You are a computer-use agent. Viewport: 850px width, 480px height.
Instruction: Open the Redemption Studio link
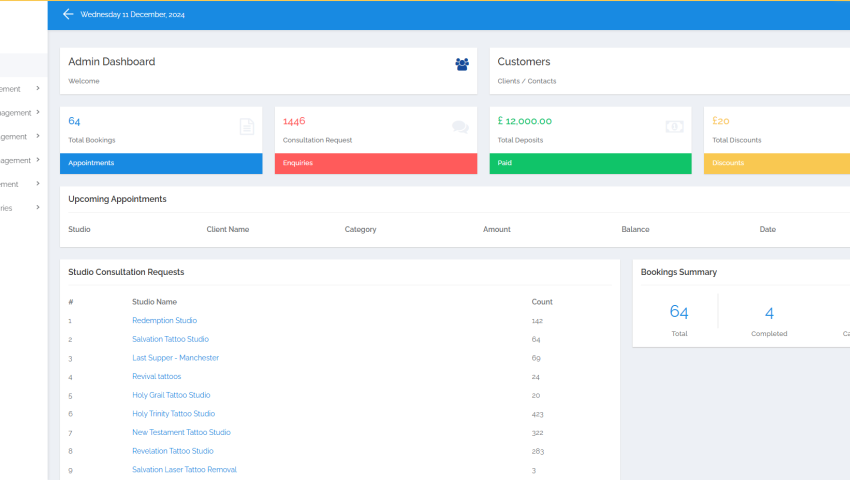point(164,321)
